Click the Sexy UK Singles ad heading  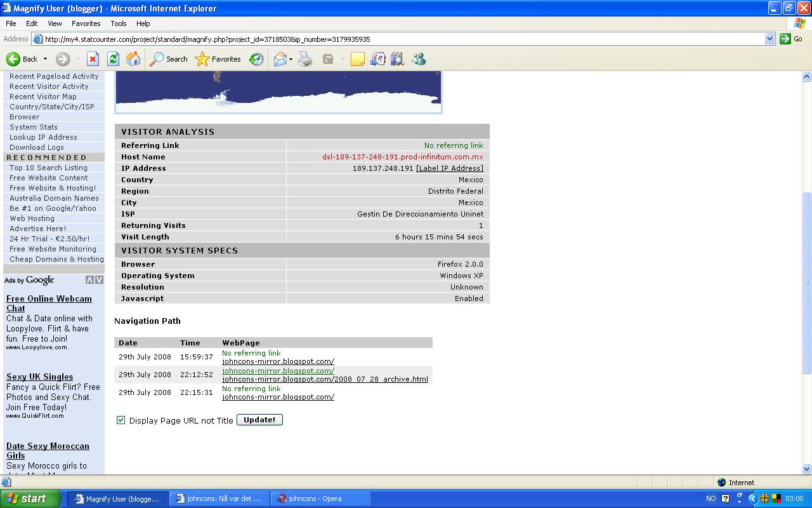(x=39, y=377)
